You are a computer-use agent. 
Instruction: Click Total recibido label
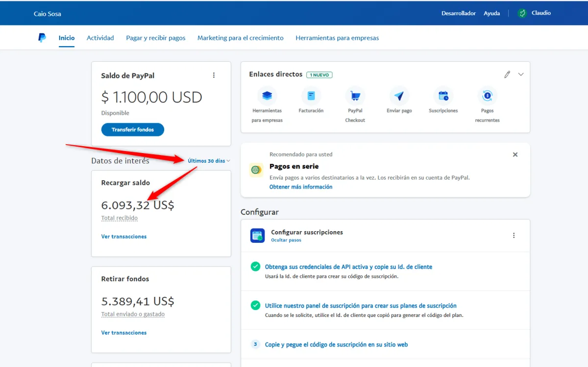tap(120, 218)
